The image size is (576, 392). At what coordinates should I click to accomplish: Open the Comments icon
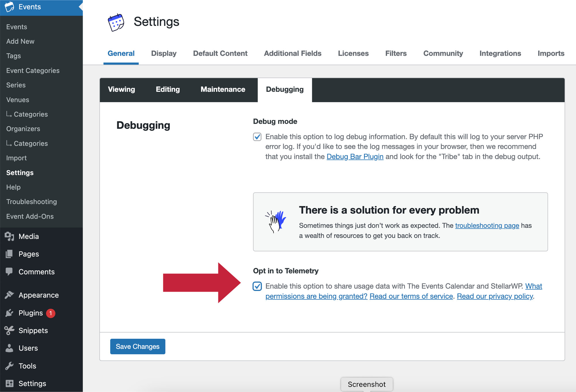(x=10, y=272)
